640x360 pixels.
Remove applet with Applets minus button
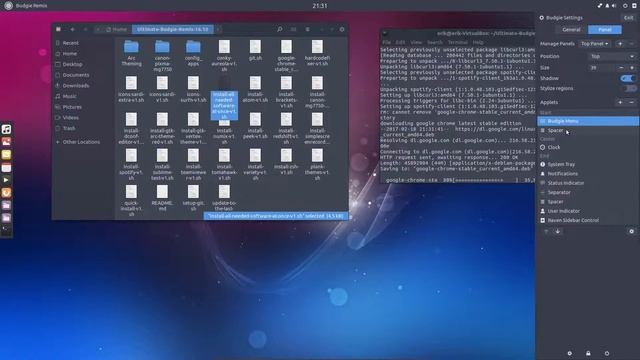coord(631,102)
